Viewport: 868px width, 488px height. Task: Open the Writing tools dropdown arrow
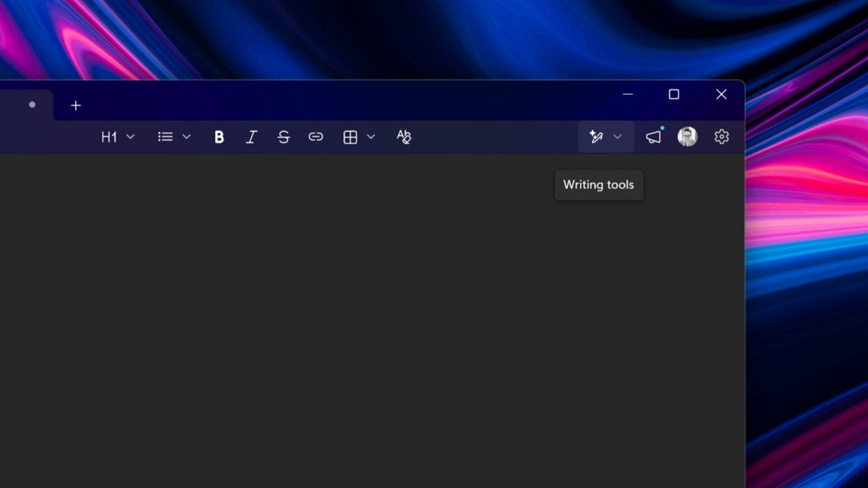[x=617, y=136]
